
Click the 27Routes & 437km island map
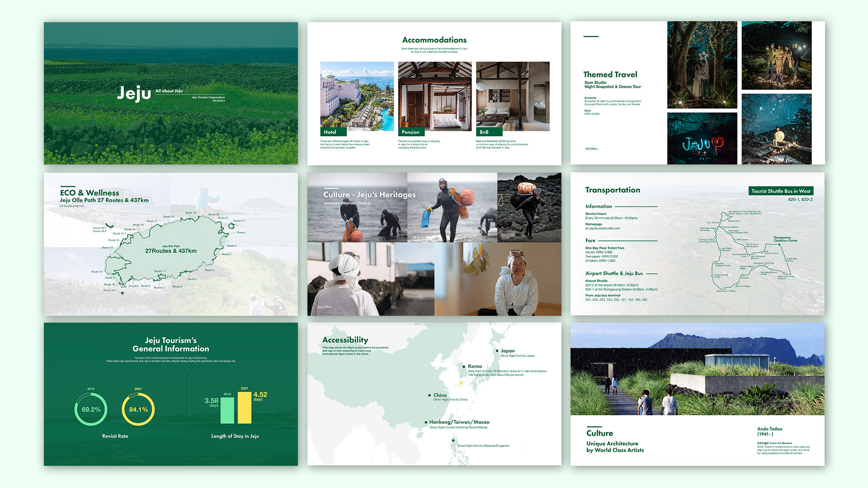click(170, 251)
